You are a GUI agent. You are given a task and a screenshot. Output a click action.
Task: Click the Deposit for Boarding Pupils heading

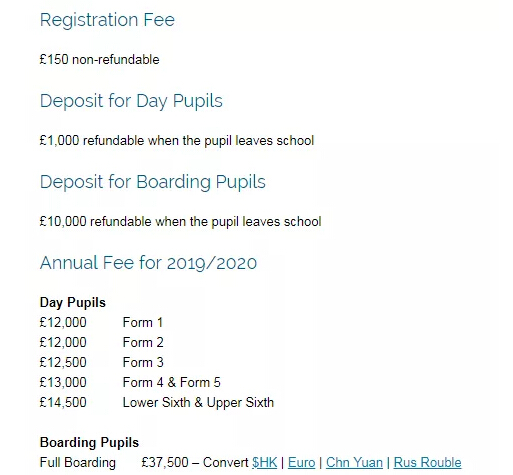(x=153, y=182)
